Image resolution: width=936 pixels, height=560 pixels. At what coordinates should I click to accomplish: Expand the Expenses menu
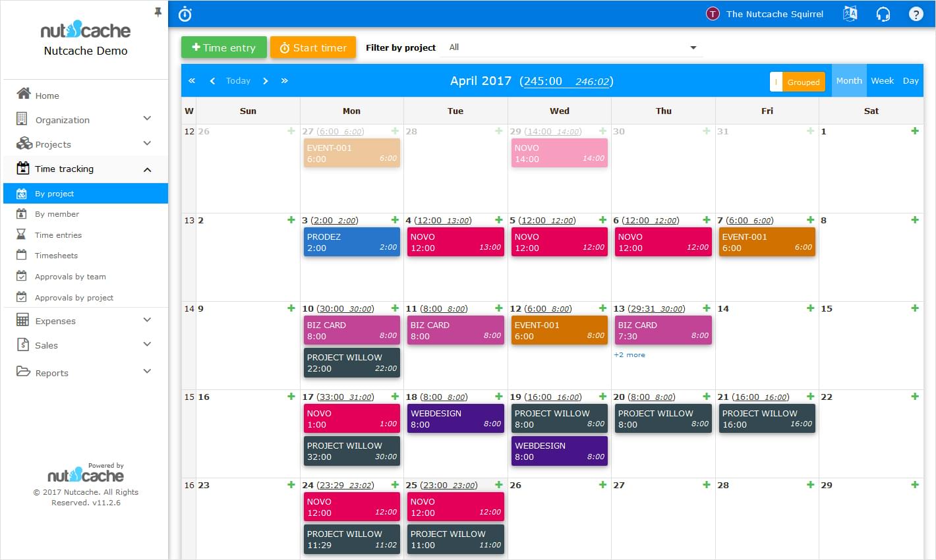(147, 320)
